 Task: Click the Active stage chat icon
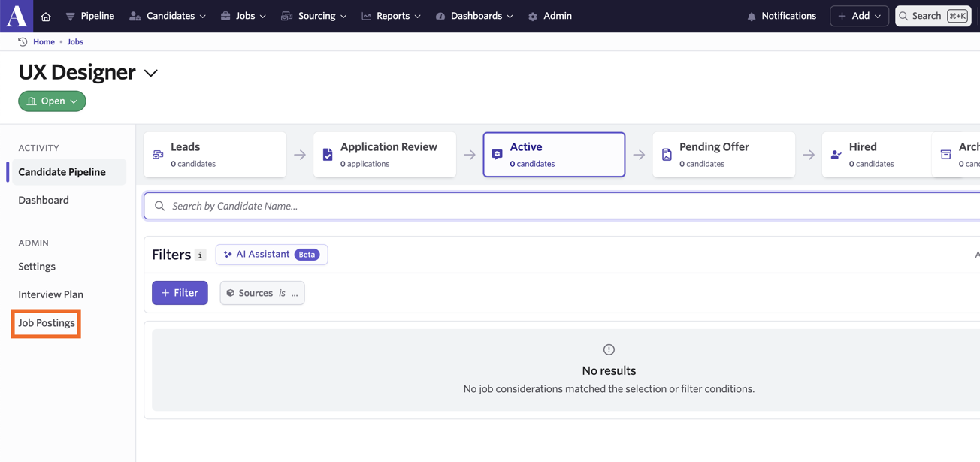click(497, 155)
